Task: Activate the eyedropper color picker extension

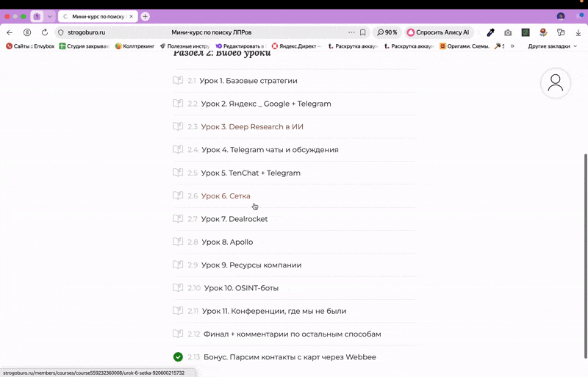Action: [x=490, y=32]
